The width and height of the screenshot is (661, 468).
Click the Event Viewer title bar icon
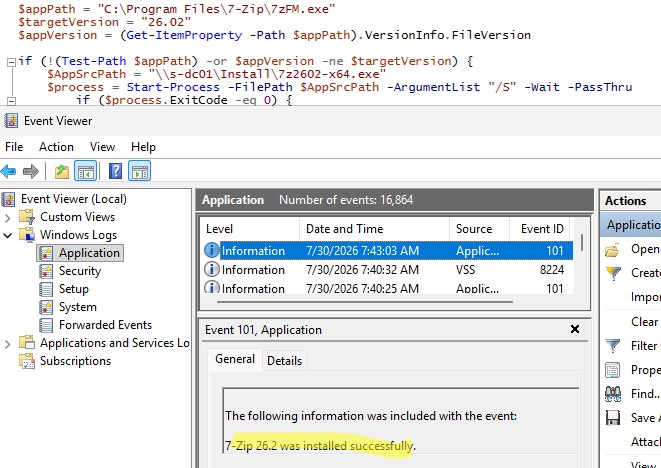point(11,121)
